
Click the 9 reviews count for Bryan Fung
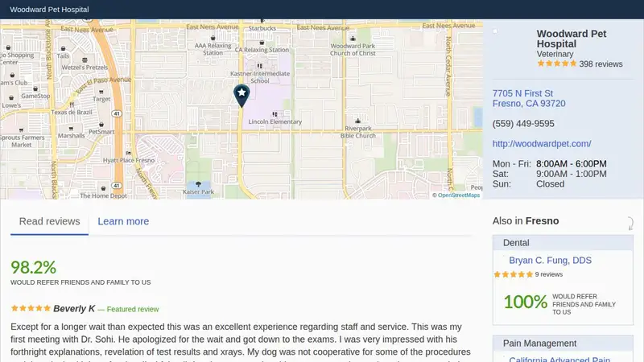(x=549, y=274)
